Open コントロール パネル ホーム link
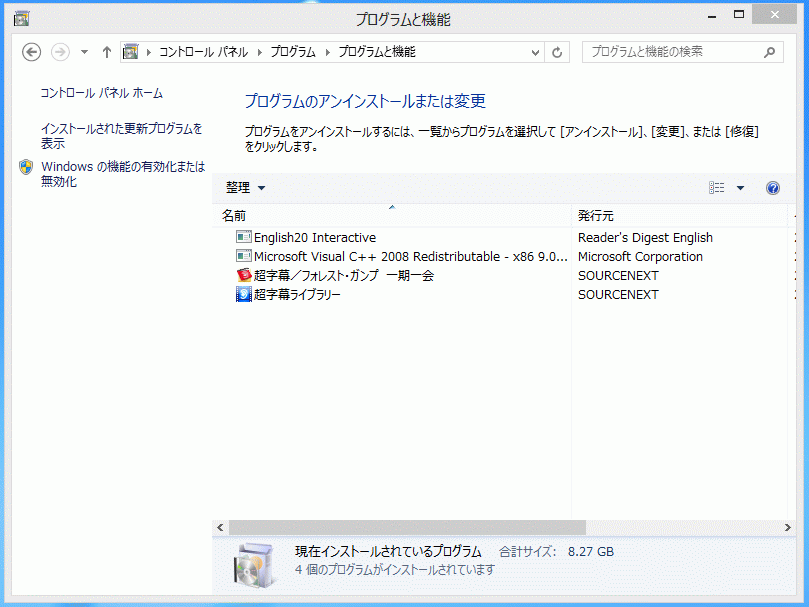 click(102, 93)
